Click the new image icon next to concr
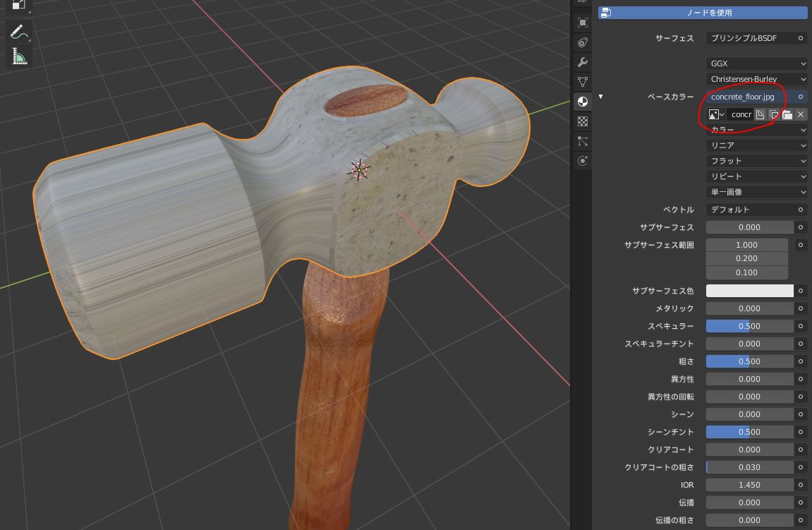 [761, 114]
